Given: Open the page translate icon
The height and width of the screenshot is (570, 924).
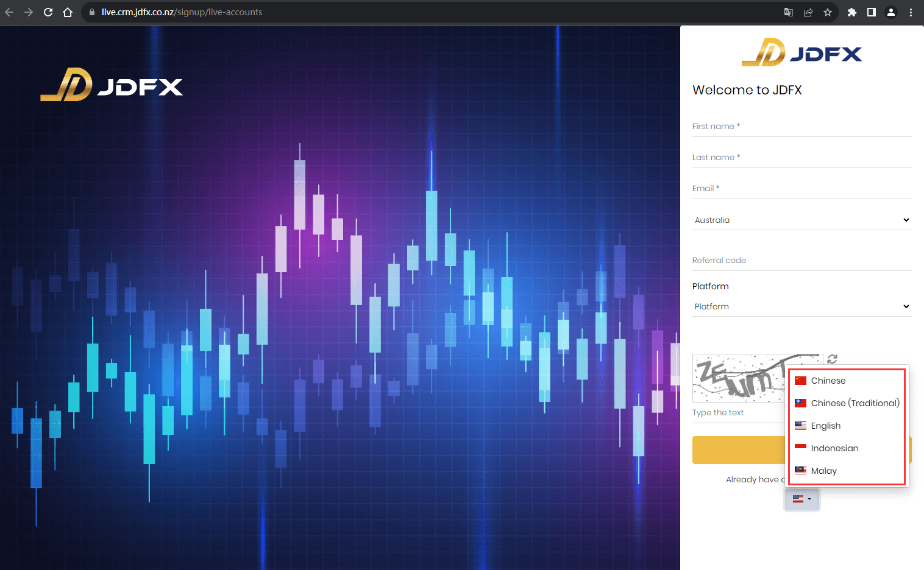Looking at the screenshot, I should (x=789, y=12).
